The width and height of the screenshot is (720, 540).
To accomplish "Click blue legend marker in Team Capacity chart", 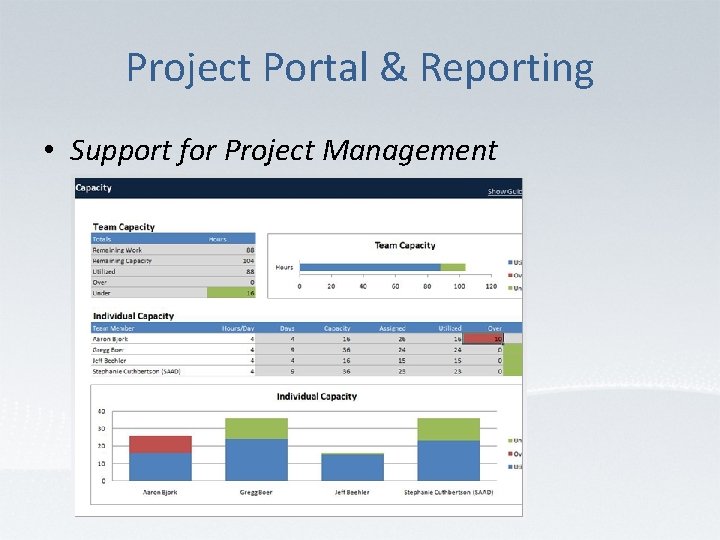I will tap(510, 262).
